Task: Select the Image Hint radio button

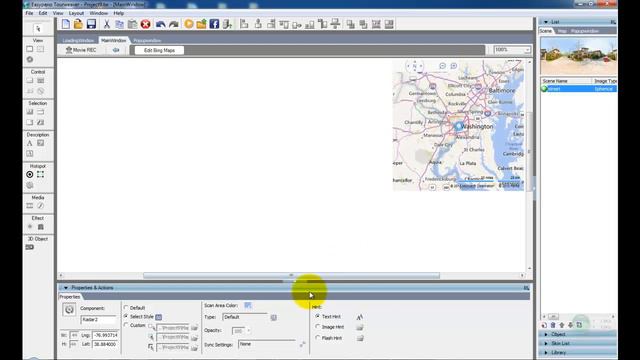Action: click(x=318, y=327)
